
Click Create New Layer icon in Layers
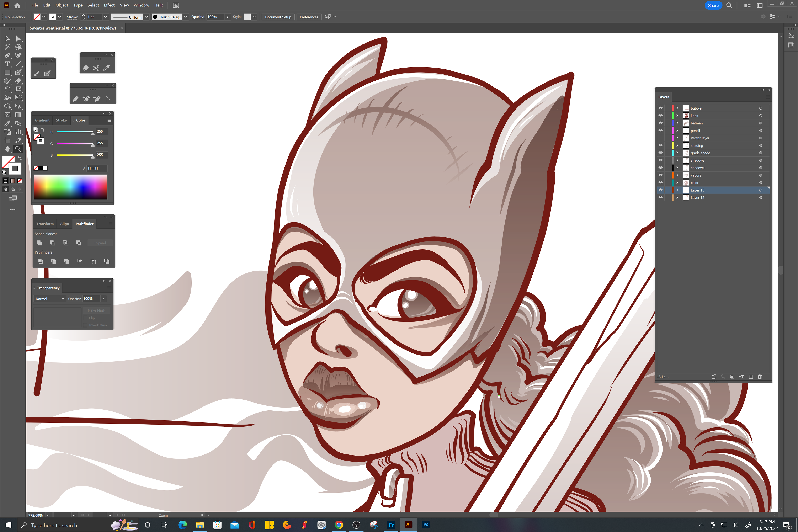tap(751, 377)
